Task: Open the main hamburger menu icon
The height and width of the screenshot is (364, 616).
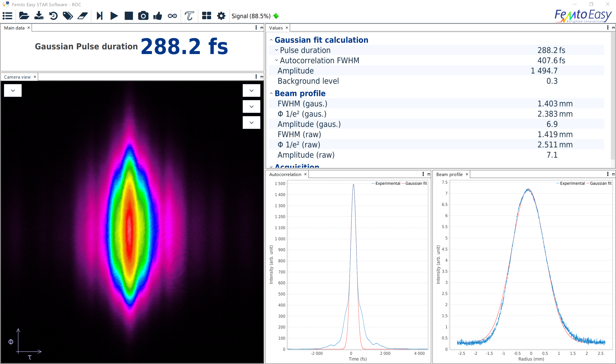Action: point(7,16)
